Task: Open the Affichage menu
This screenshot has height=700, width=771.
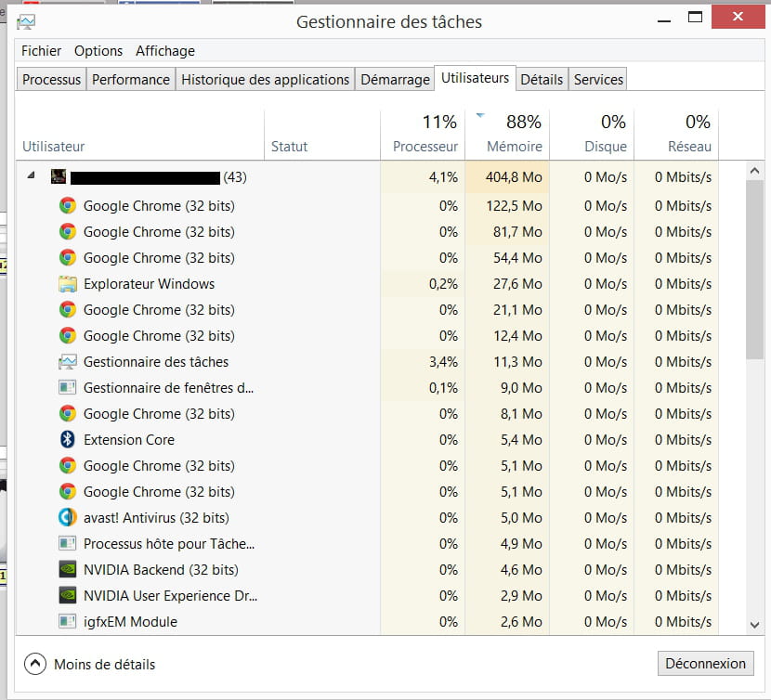Action: click(x=164, y=51)
